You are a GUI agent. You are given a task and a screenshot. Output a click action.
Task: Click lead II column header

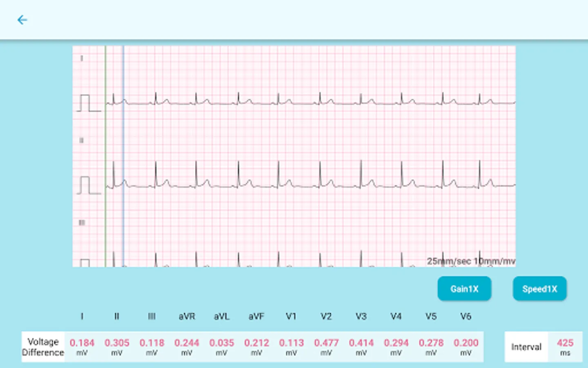click(117, 316)
